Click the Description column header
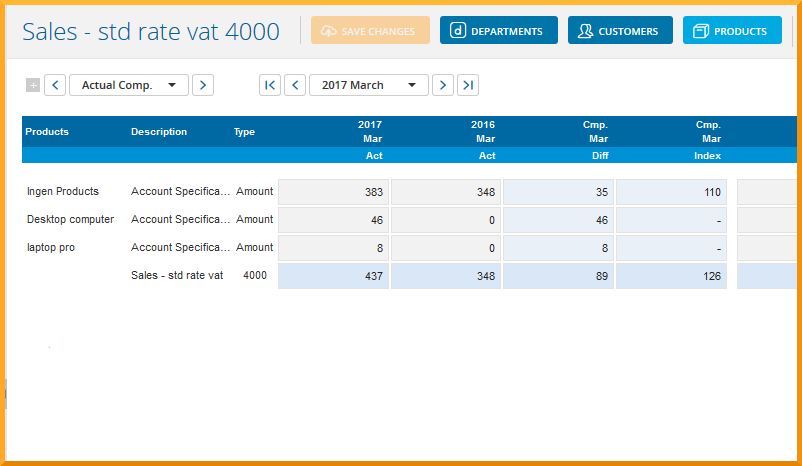 pyautogui.click(x=159, y=132)
